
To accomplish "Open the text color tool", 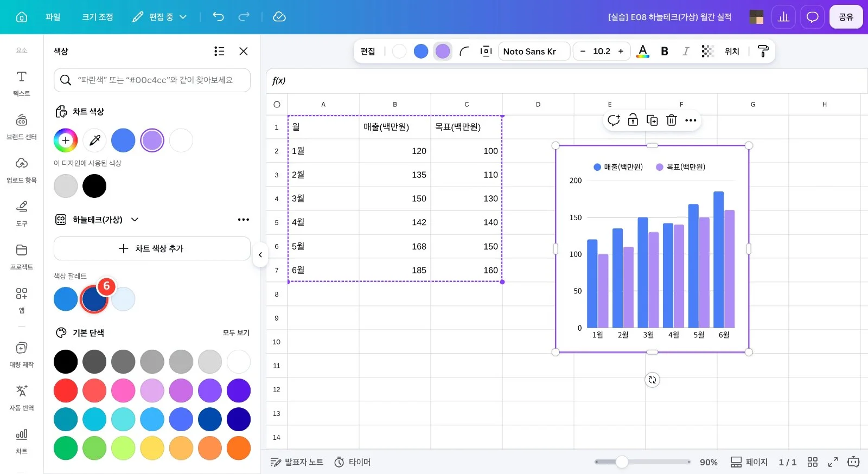I will [x=643, y=52].
